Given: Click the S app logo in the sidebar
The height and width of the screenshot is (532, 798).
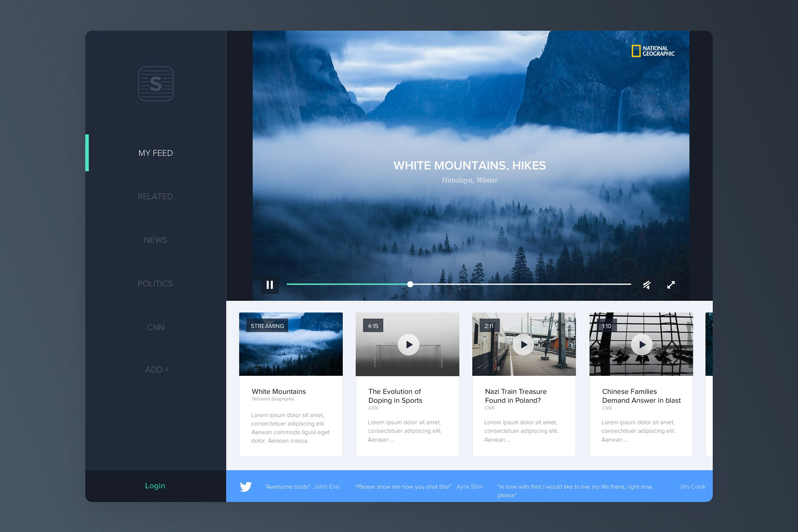Looking at the screenshot, I should point(156,84).
